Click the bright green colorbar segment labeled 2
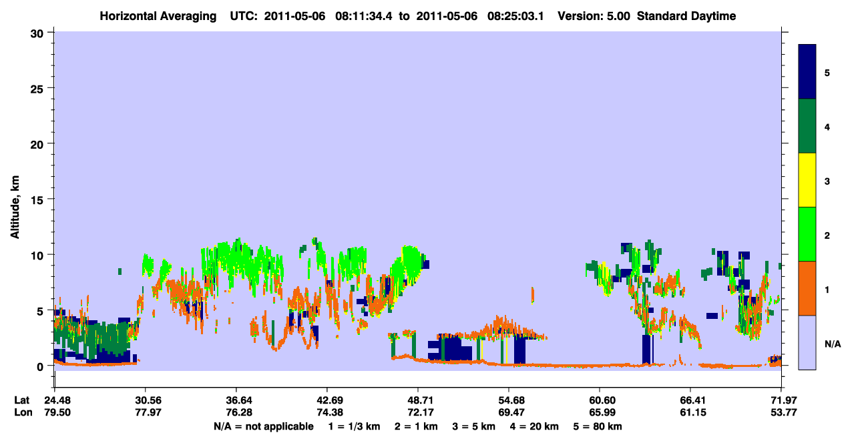This screenshot has width=868, height=445. coord(807,234)
